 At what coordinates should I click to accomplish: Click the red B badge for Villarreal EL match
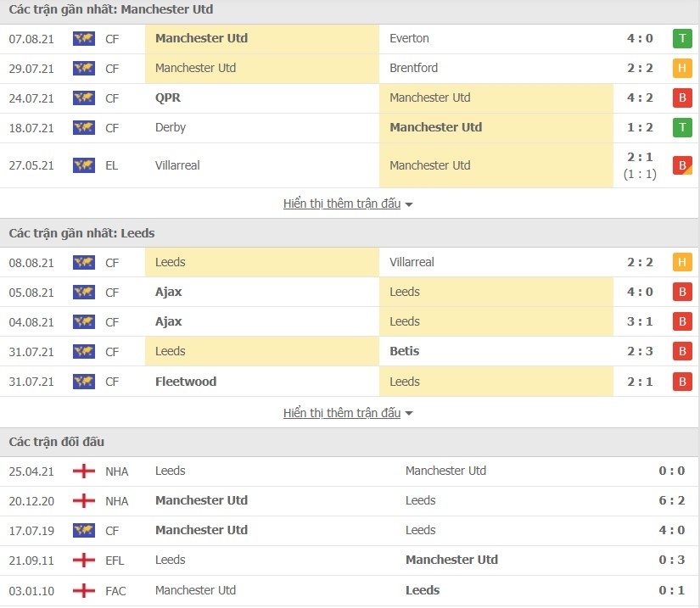click(682, 165)
